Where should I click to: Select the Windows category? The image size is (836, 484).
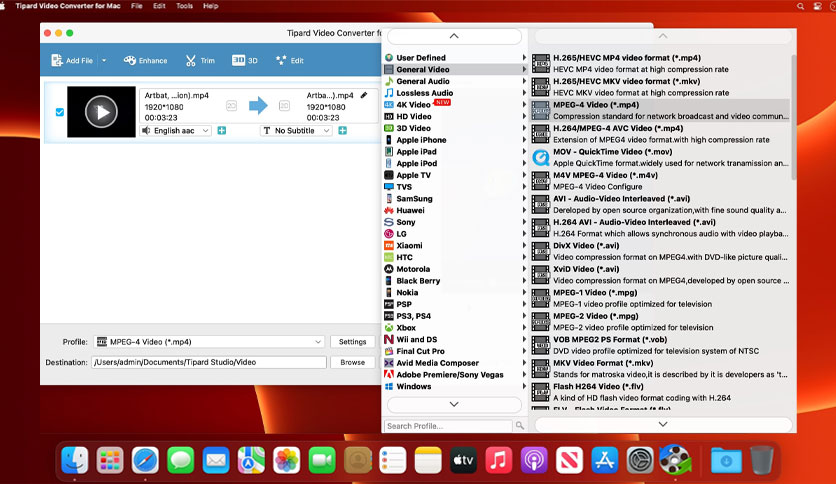coord(455,386)
